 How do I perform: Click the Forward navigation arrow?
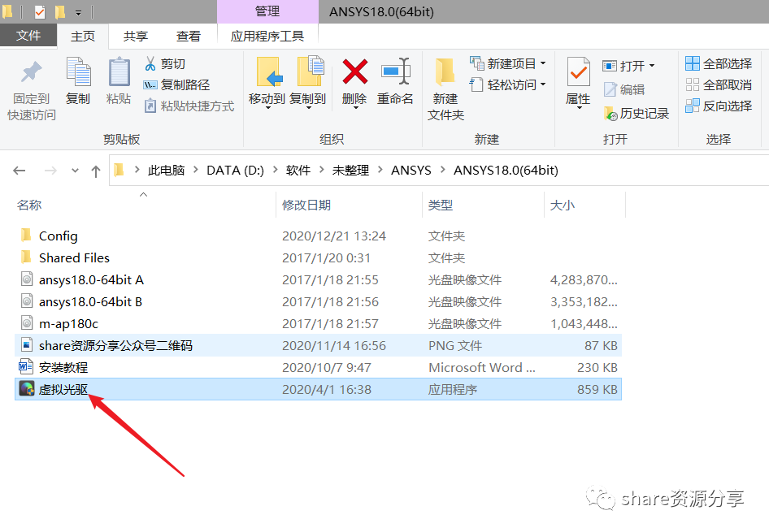pyautogui.click(x=50, y=171)
